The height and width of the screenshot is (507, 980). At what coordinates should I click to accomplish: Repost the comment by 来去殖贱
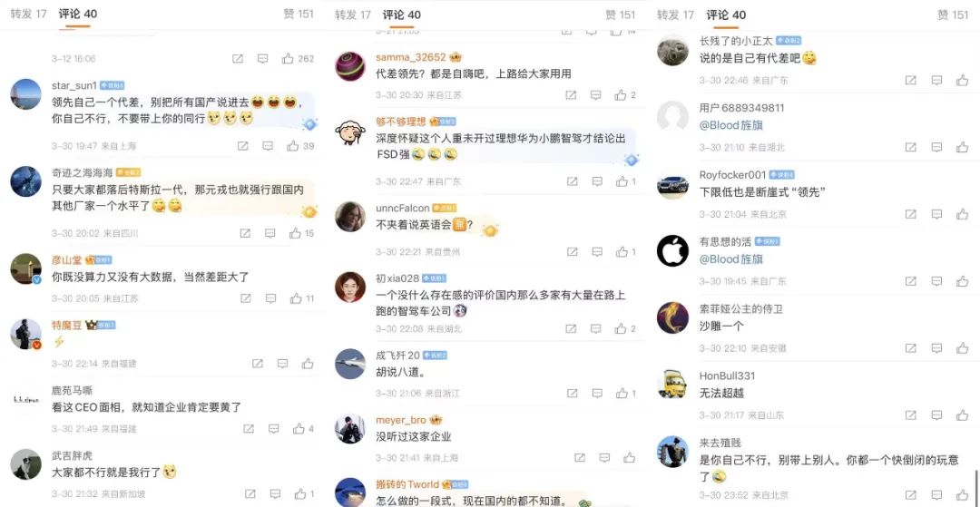coord(911,496)
